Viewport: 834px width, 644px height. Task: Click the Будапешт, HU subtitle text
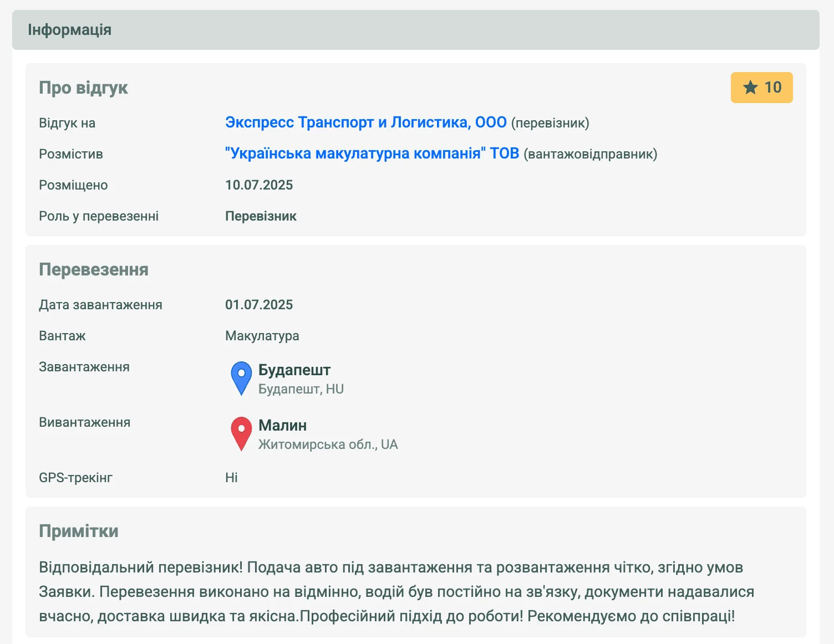(x=301, y=389)
